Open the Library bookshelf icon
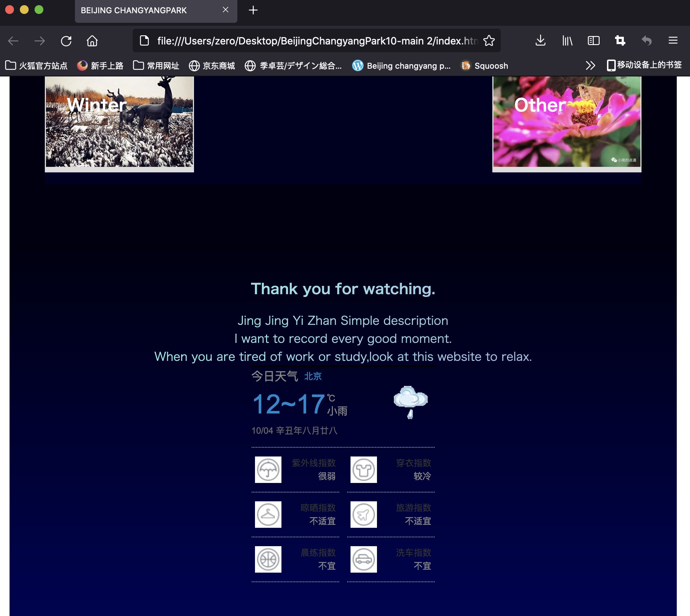Image resolution: width=690 pixels, height=616 pixels. coord(567,41)
